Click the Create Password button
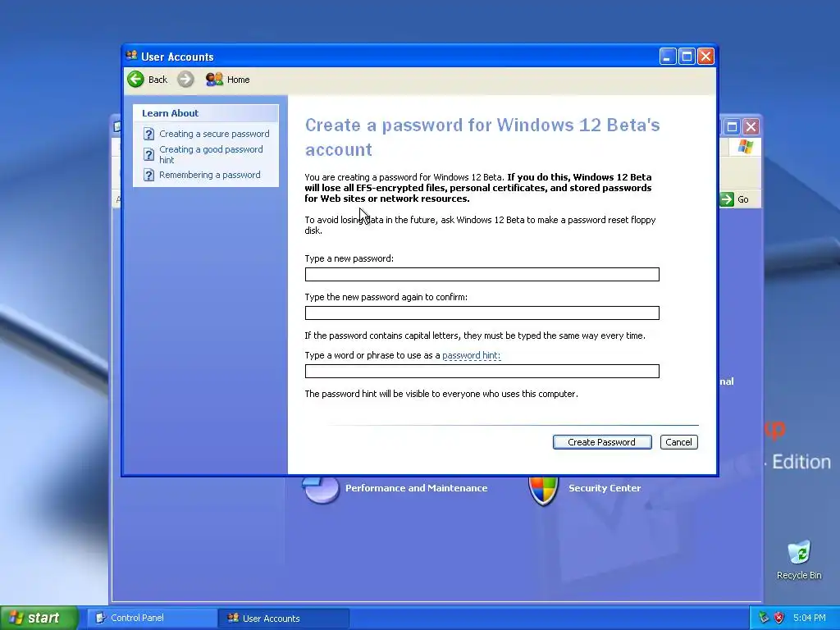This screenshot has height=630, width=840. 602,442
